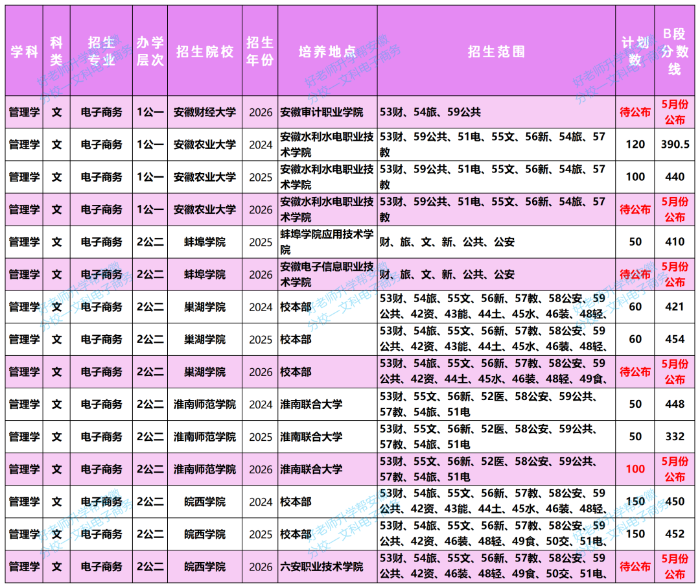Select 管理学 in the 安徽财经大学 row
Screen dimensions: 700x588
(x=24, y=112)
